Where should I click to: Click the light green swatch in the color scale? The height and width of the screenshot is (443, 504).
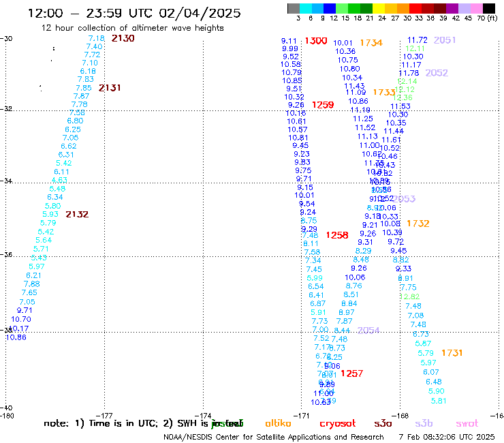(x=342, y=8)
